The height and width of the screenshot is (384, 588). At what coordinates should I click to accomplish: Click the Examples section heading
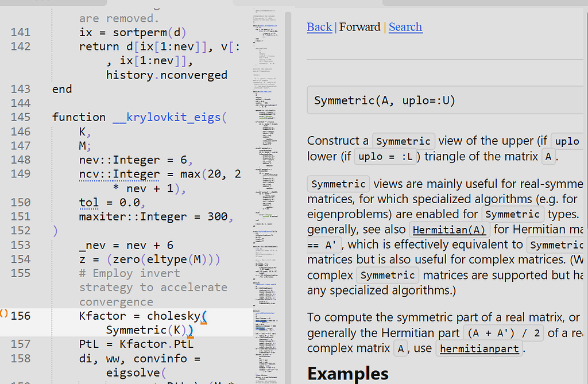coord(347,373)
